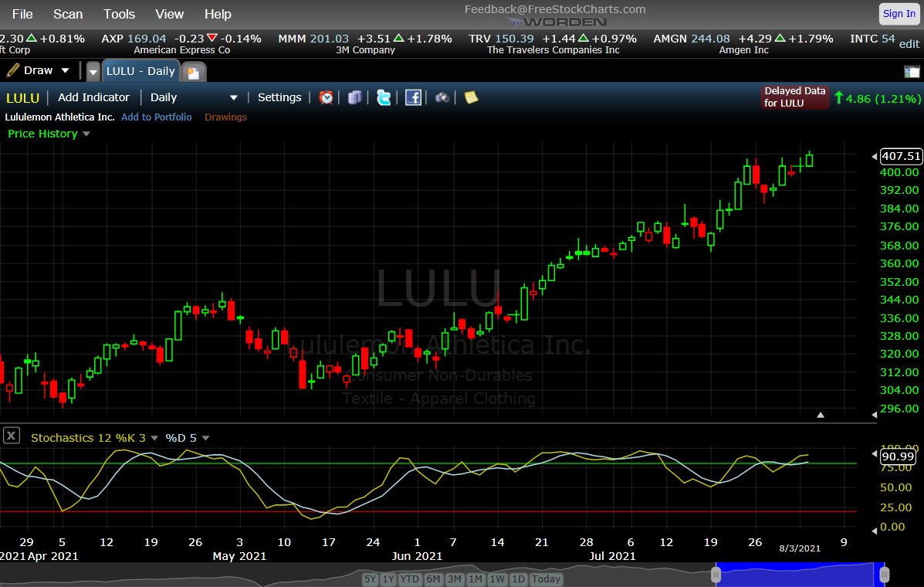Click the AMGN 244.08 ticker entry
The image size is (924, 587).
click(x=743, y=43)
